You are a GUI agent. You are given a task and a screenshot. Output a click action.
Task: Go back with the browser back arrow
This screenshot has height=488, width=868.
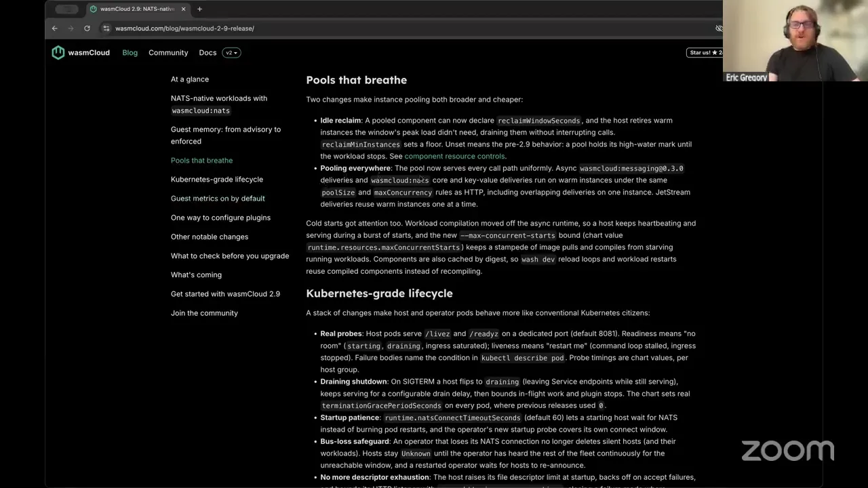(55, 28)
